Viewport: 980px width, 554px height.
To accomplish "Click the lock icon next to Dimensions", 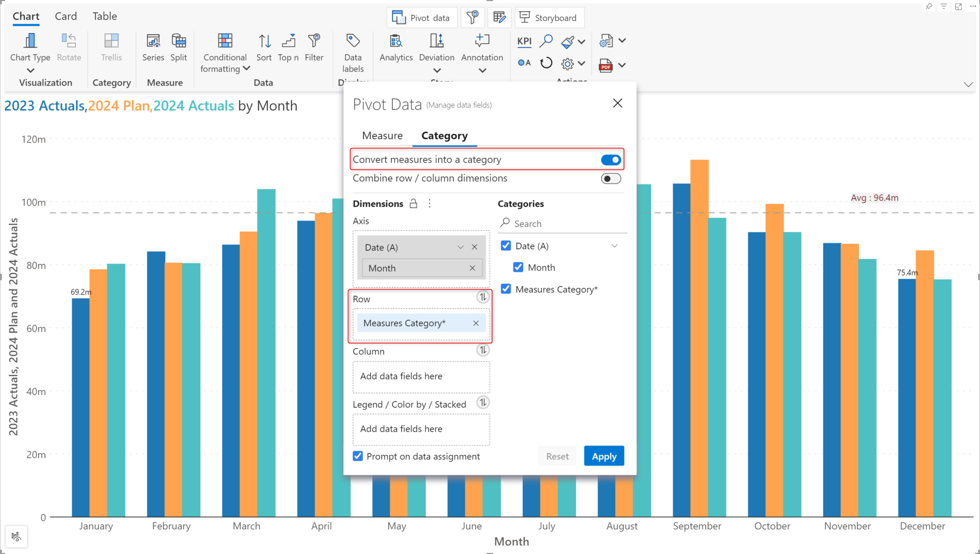I will point(413,204).
